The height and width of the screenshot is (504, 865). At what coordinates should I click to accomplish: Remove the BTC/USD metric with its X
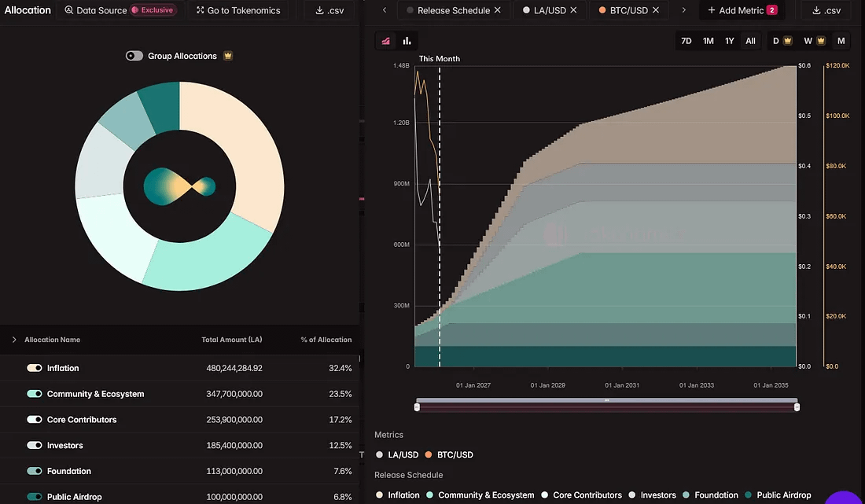655,10
